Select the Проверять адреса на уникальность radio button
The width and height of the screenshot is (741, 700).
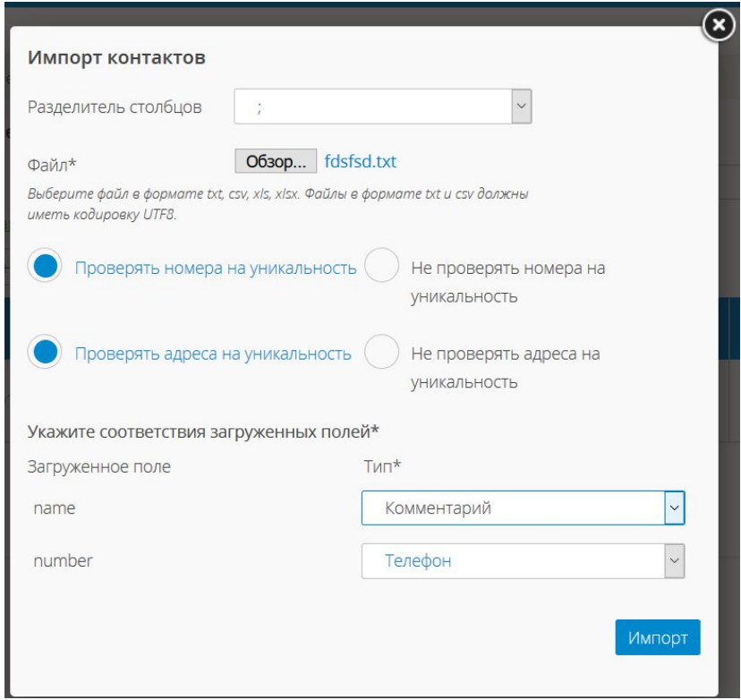tap(46, 353)
